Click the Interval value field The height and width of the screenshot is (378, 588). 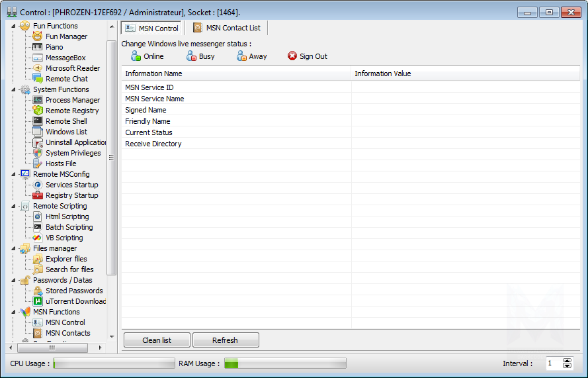[552, 363]
